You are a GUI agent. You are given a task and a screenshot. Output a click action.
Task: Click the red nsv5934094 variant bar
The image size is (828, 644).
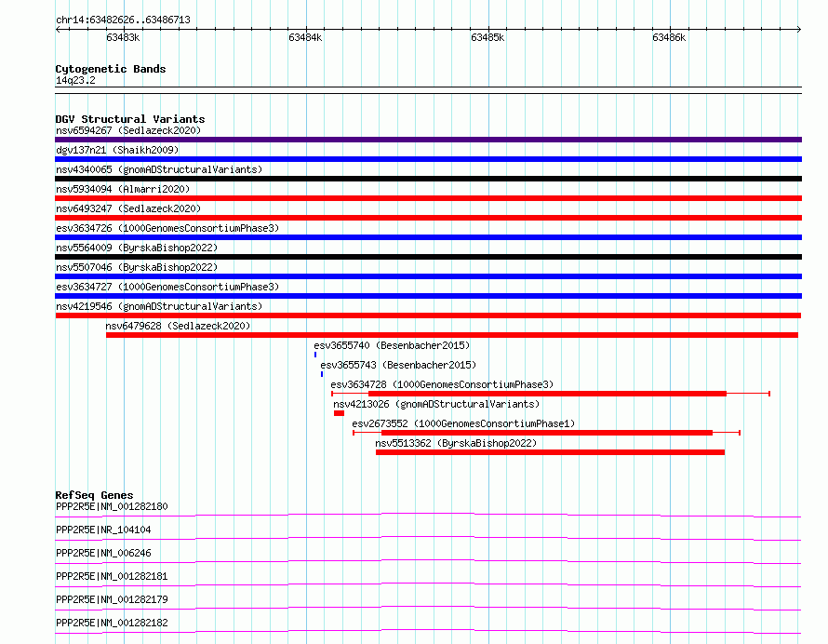428,198
